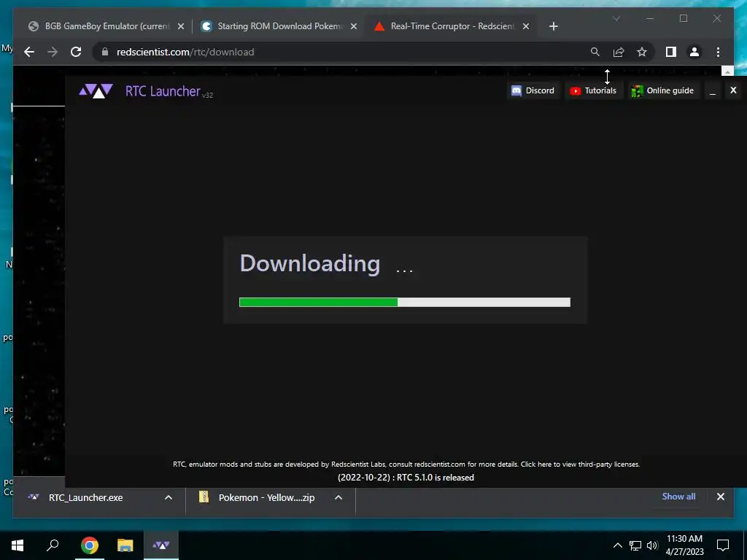Viewport: 747px width, 560px height.
Task: Expand options for RTC_Launcher.exe download
Action: point(169,497)
